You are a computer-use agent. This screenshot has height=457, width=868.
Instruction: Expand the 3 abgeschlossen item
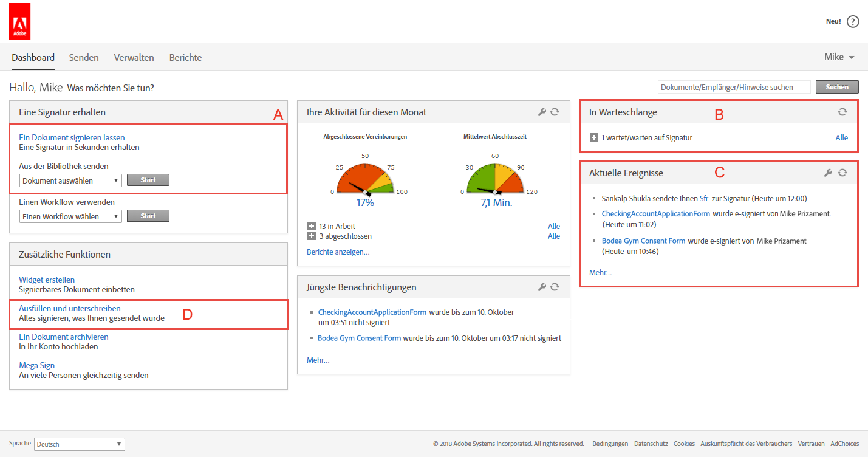pos(312,236)
